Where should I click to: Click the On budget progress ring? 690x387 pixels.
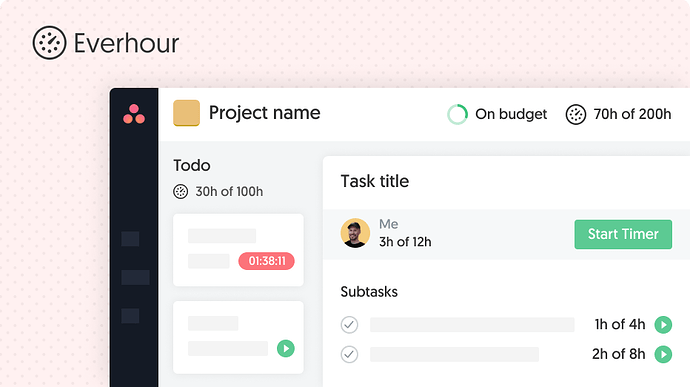pos(457,114)
